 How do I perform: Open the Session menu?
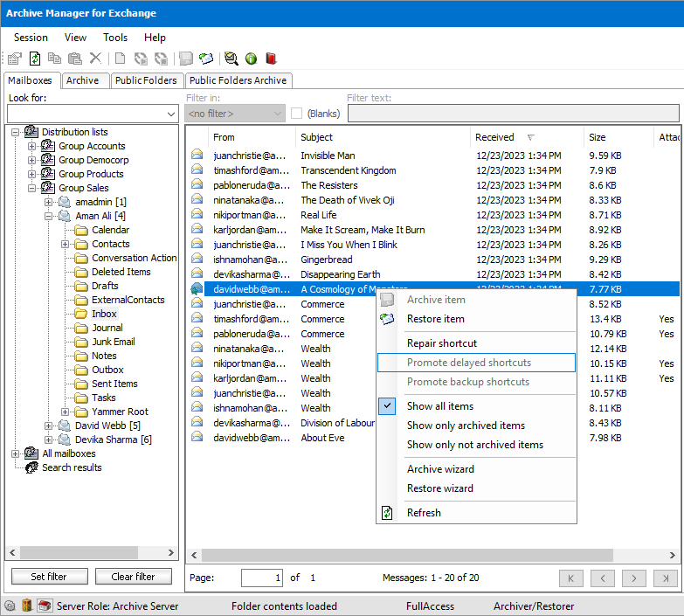(31, 38)
